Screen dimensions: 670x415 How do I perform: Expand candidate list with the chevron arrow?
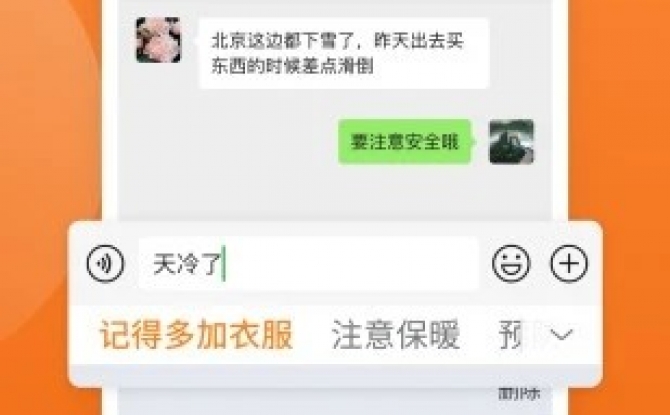(x=561, y=334)
